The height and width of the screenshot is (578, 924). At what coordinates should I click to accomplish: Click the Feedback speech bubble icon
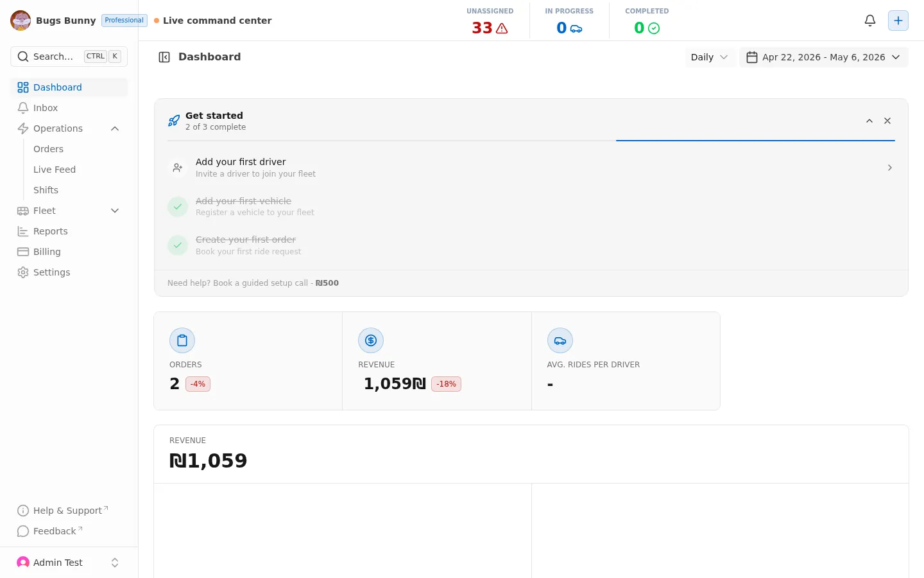(x=23, y=531)
